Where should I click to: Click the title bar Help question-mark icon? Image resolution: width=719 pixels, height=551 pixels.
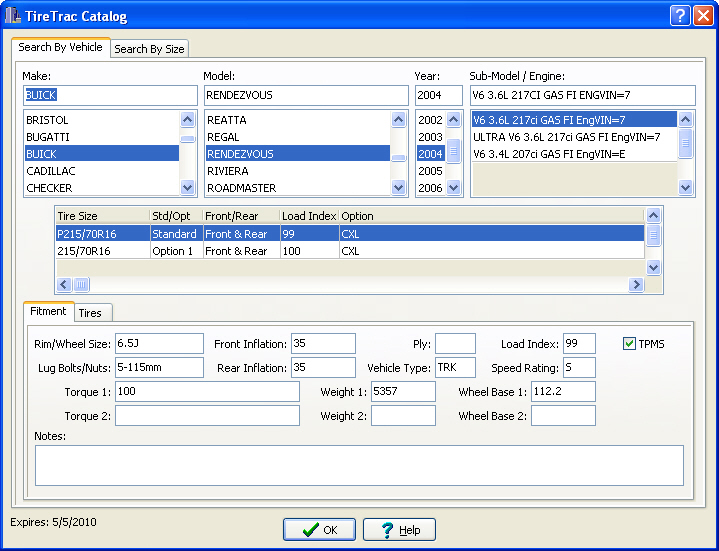pyautogui.click(x=679, y=16)
